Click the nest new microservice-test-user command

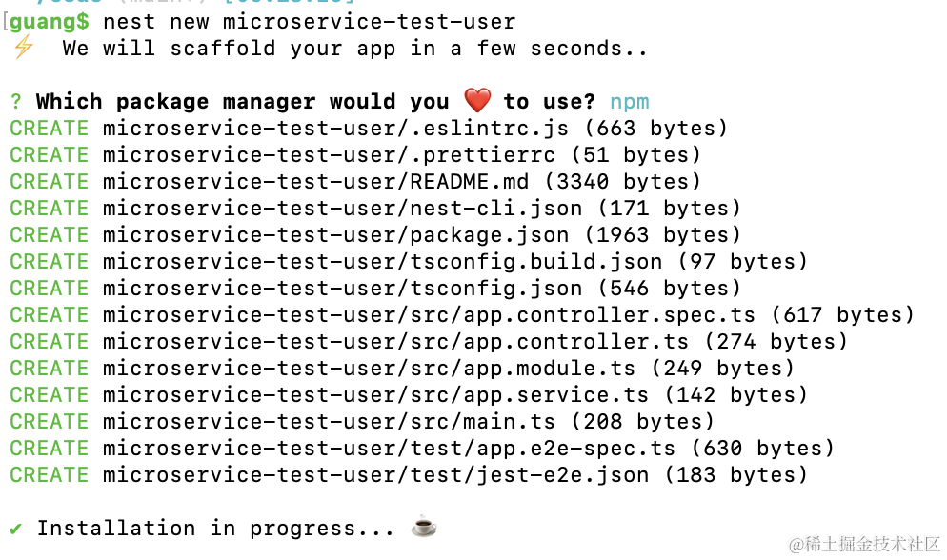pos(309,21)
